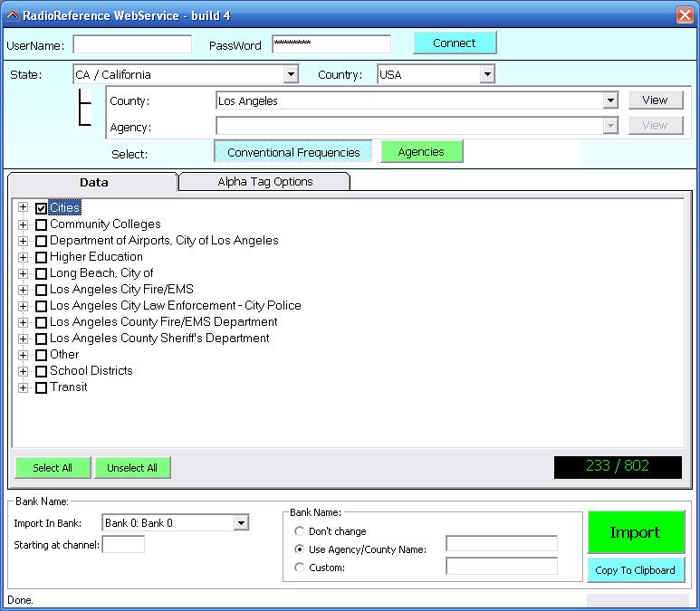Expand the Los Angeles City Fire/EMS node
The width and height of the screenshot is (700, 611).
coord(23,290)
